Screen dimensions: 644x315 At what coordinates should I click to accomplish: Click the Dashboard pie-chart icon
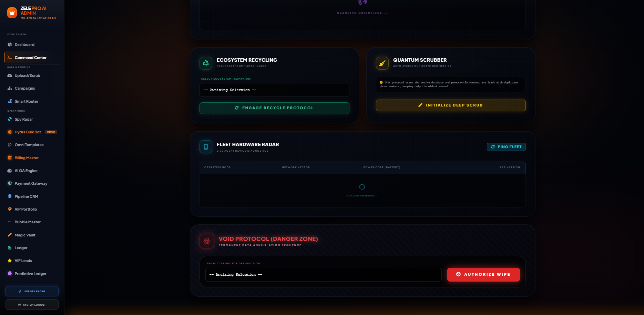pos(10,44)
